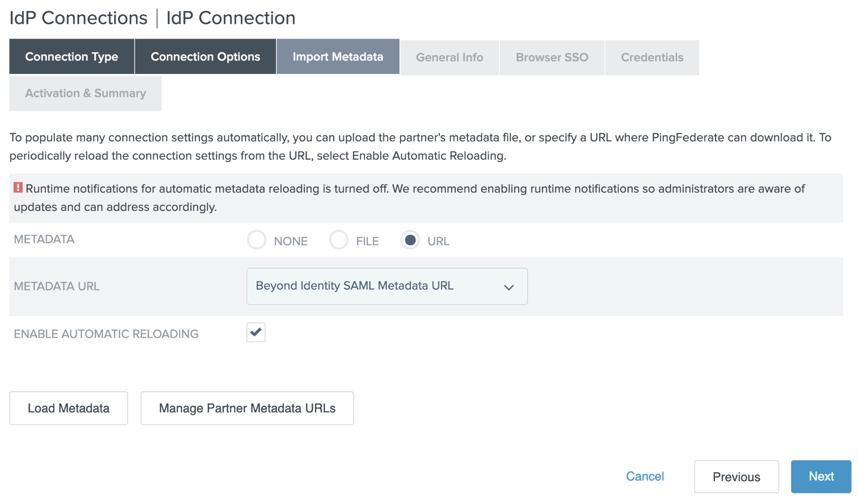The width and height of the screenshot is (858, 504).
Task: Select the URL metadata radio button
Action: click(410, 240)
